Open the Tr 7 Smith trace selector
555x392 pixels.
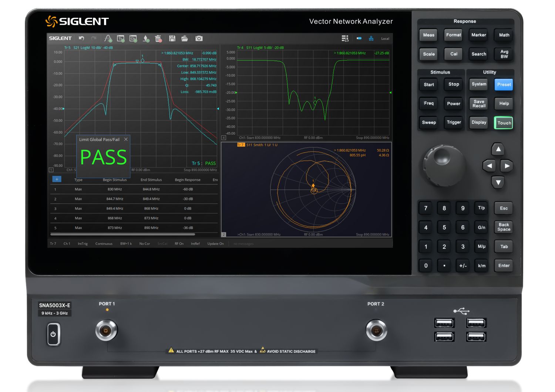pyautogui.click(x=241, y=145)
